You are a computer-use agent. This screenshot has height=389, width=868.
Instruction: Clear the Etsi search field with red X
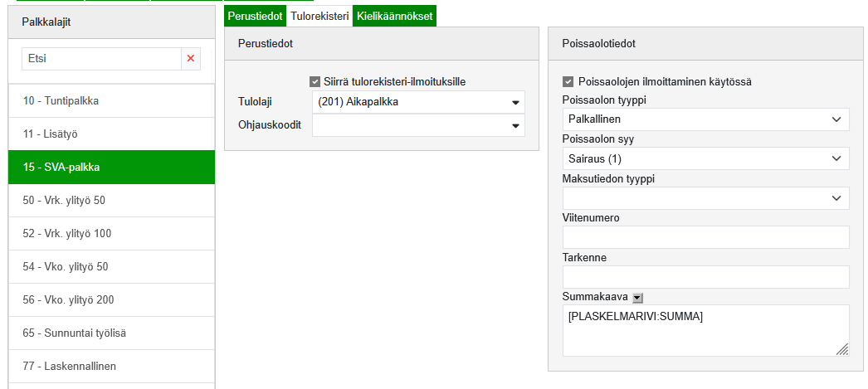[192, 58]
